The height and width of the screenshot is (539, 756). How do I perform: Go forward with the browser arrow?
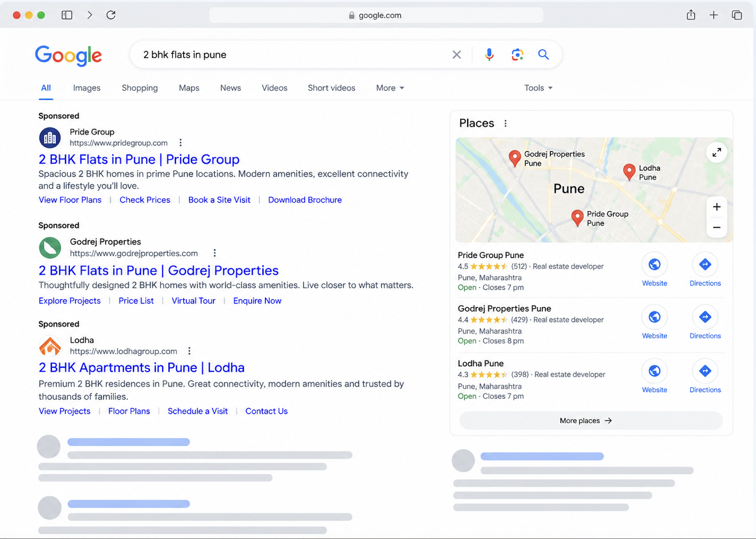[x=89, y=15]
